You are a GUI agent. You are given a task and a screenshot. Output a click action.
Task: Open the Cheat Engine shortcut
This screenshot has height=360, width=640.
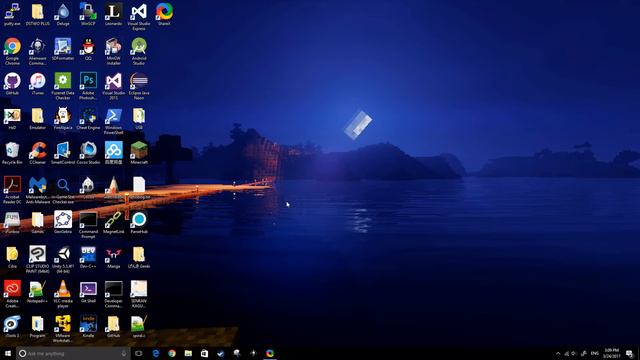88,119
